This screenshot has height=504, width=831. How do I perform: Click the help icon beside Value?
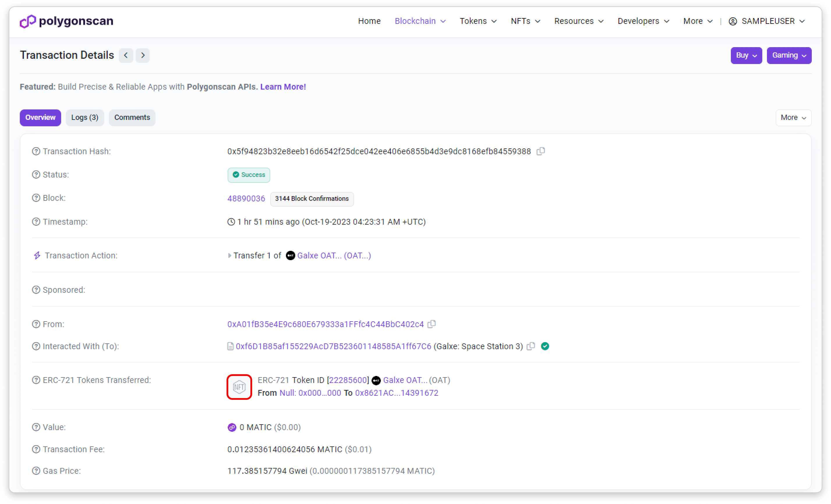(36, 427)
